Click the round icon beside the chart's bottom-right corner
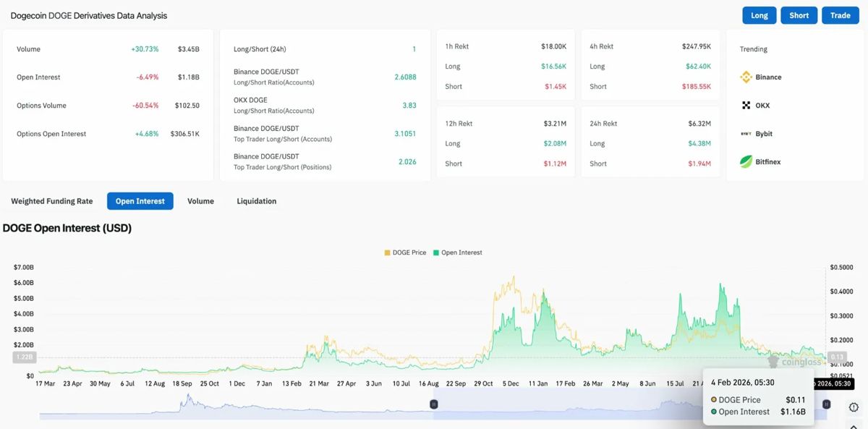The width and height of the screenshot is (868, 429). 854,407
